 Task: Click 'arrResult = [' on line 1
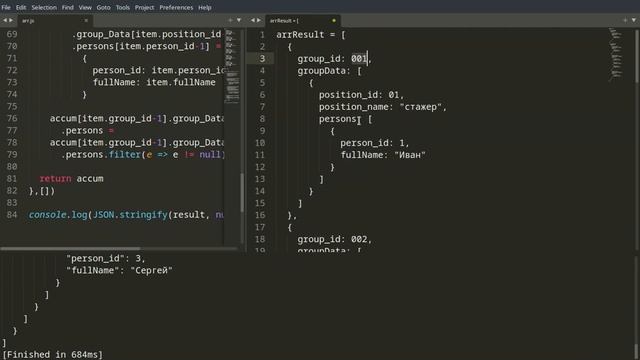coord(311,35)
